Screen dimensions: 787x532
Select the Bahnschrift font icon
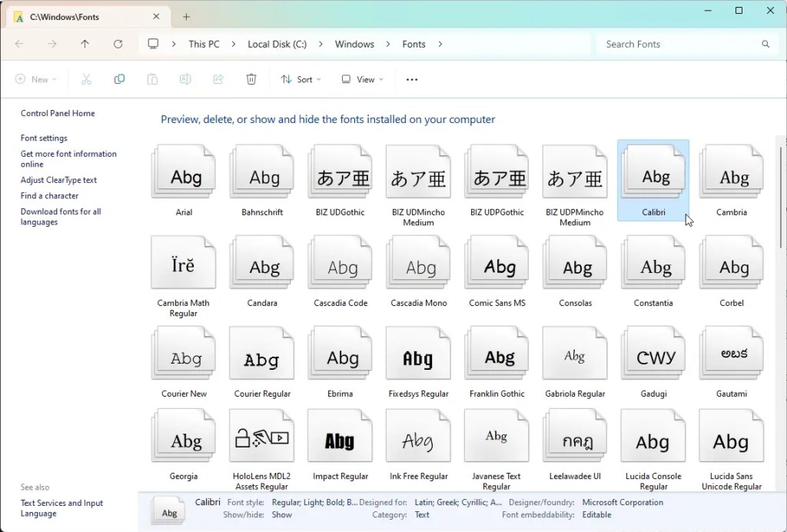tap(262, 171)
